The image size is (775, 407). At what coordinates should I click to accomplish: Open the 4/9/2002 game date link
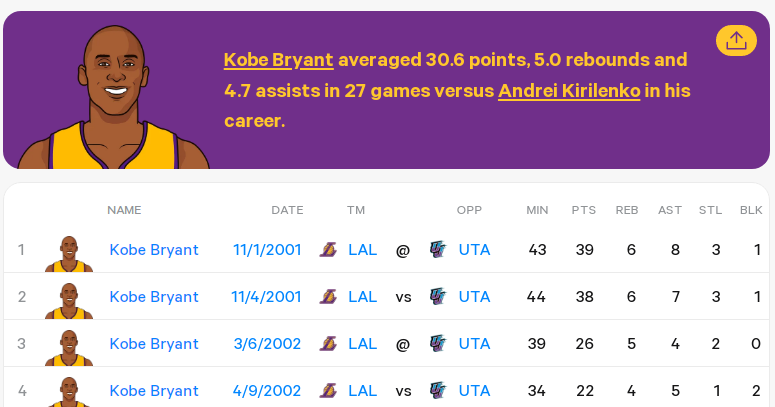pyautogui.click(x=267, y=391)
